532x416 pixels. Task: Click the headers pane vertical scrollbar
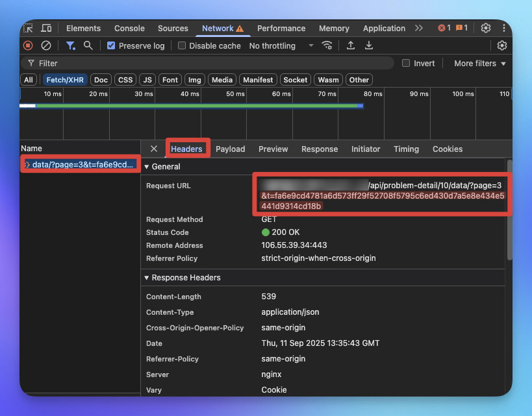(509, 210)
